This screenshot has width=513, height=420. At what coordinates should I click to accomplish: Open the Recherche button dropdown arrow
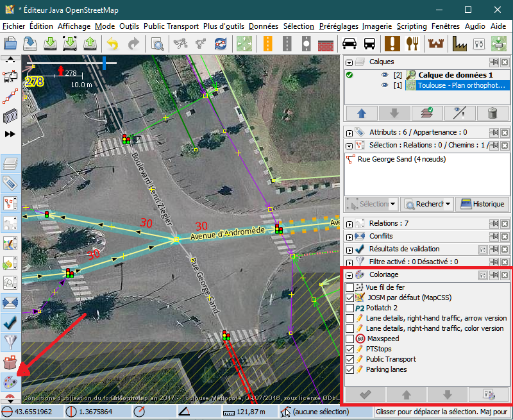pos(449,204)
